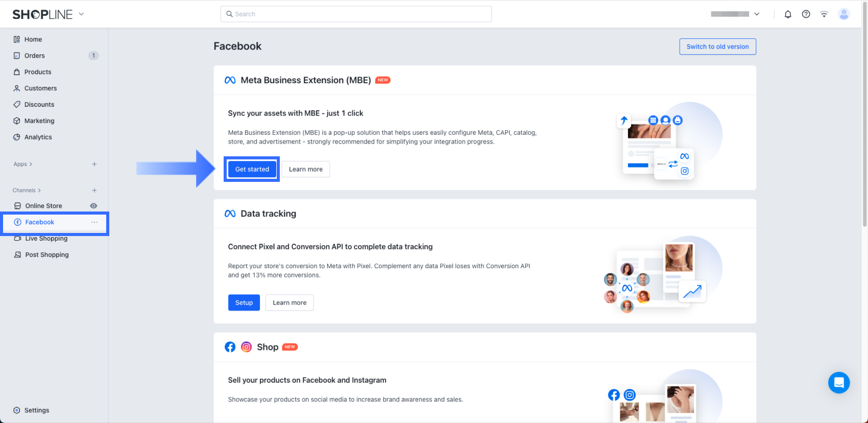Click the notification bell icon

click(788, 14)
